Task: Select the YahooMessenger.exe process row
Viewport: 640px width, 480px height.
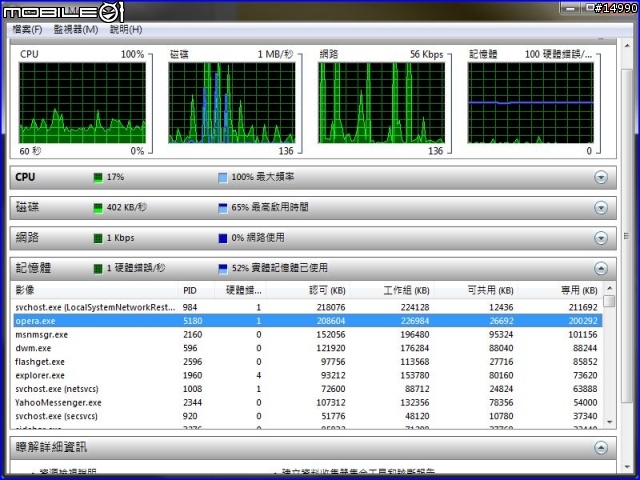Action: (307, 402)
